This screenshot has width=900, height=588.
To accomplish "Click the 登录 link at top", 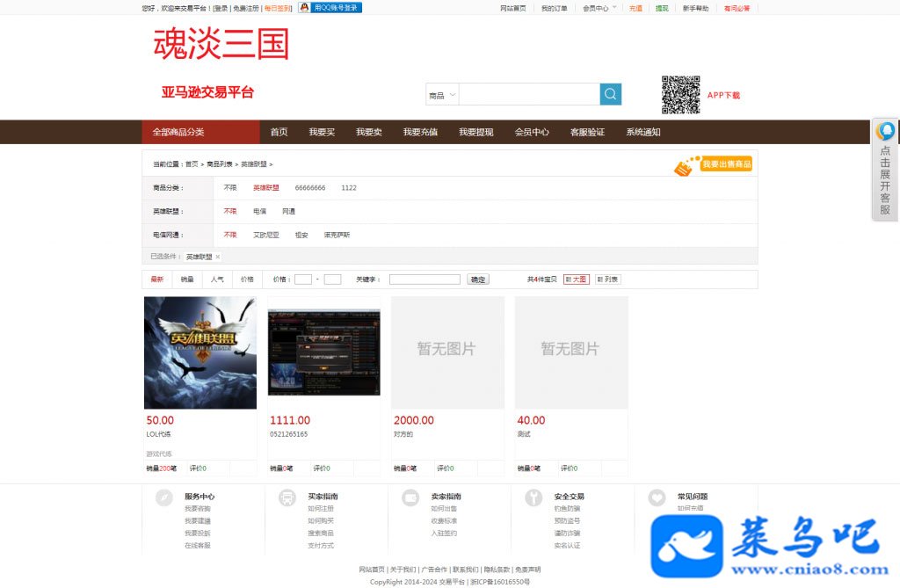I will (x=221, y=8).
